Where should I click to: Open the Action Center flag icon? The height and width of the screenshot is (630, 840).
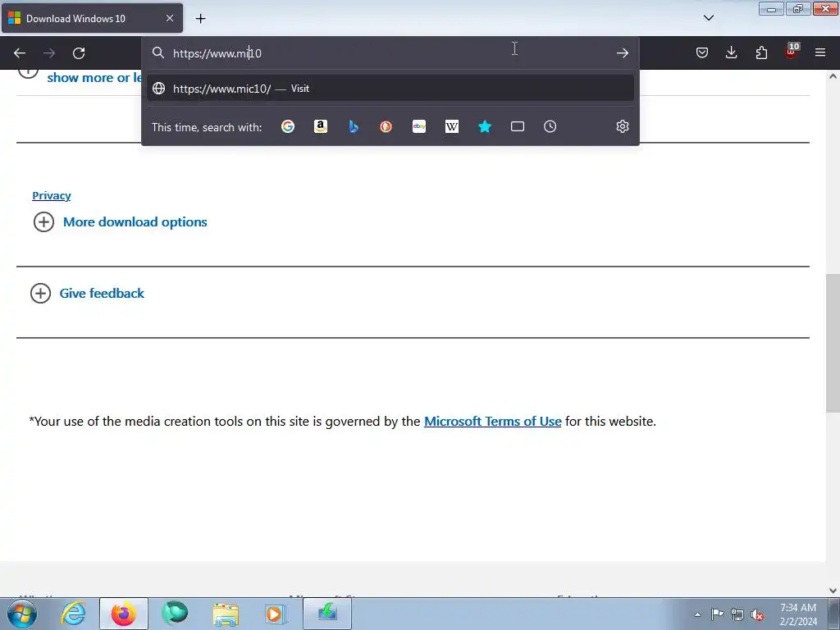click(717, 614)
